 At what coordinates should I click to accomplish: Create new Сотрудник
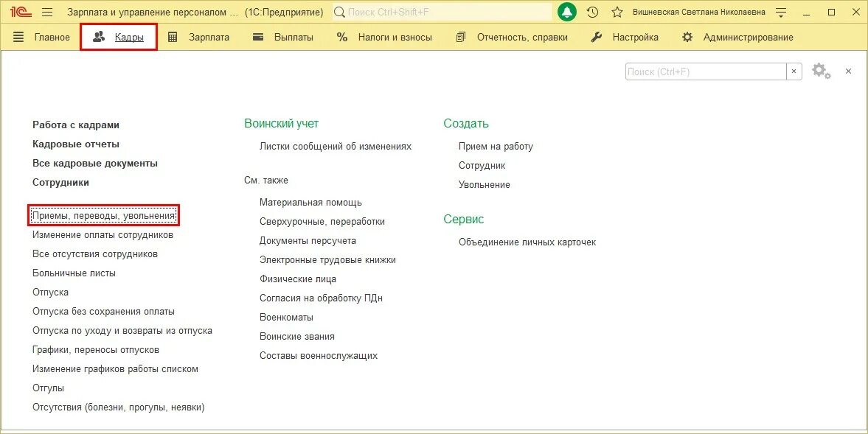tap(482, 165)
